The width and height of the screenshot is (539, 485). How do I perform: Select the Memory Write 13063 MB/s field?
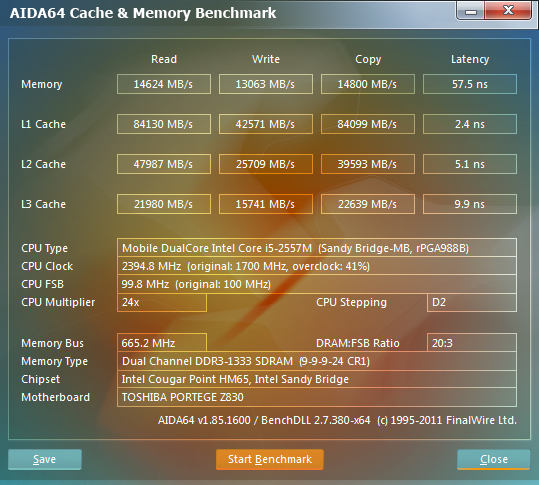point(266,84)
